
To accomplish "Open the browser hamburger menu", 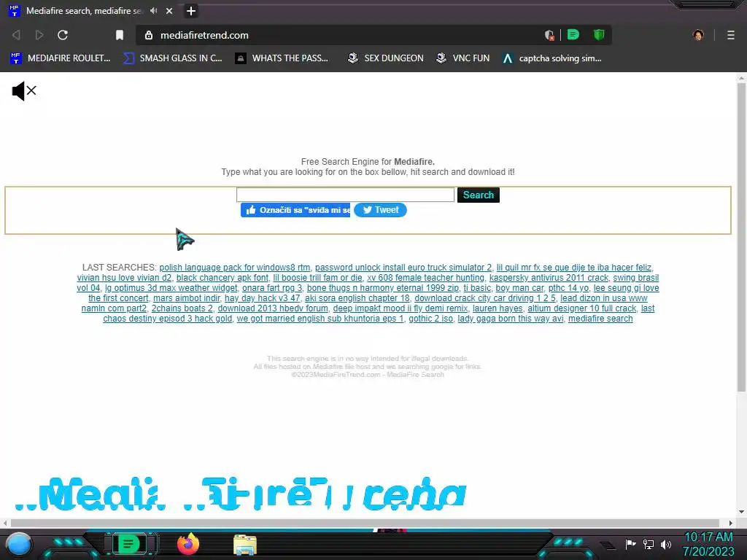I will coord(731,35).
